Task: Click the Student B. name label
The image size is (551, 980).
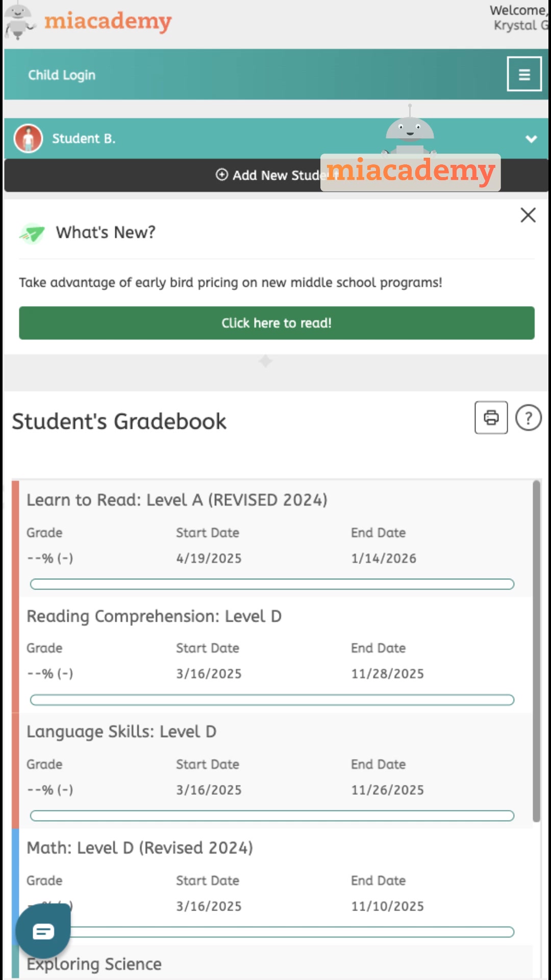Action: [x=84, y=139]
